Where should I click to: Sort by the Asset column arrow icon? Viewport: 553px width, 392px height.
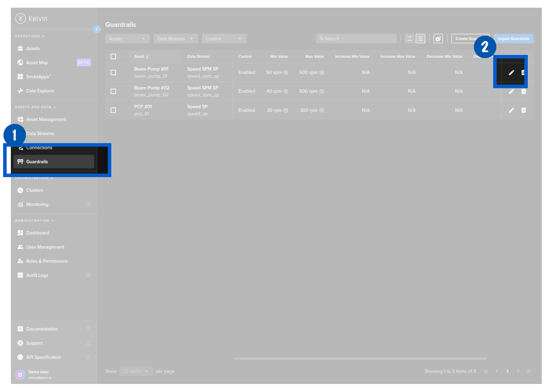[x=148, y=56]
